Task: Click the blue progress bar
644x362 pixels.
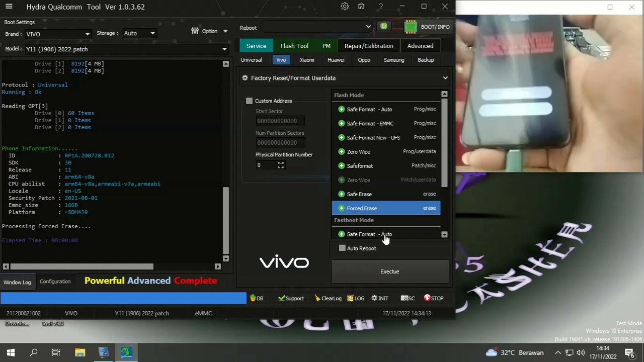Action: coord(123,298)
